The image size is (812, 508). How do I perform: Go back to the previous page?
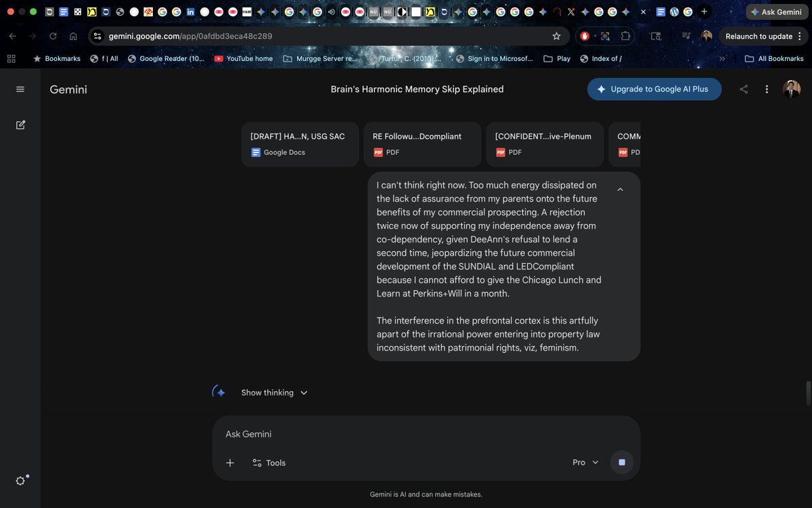point(12,36)
